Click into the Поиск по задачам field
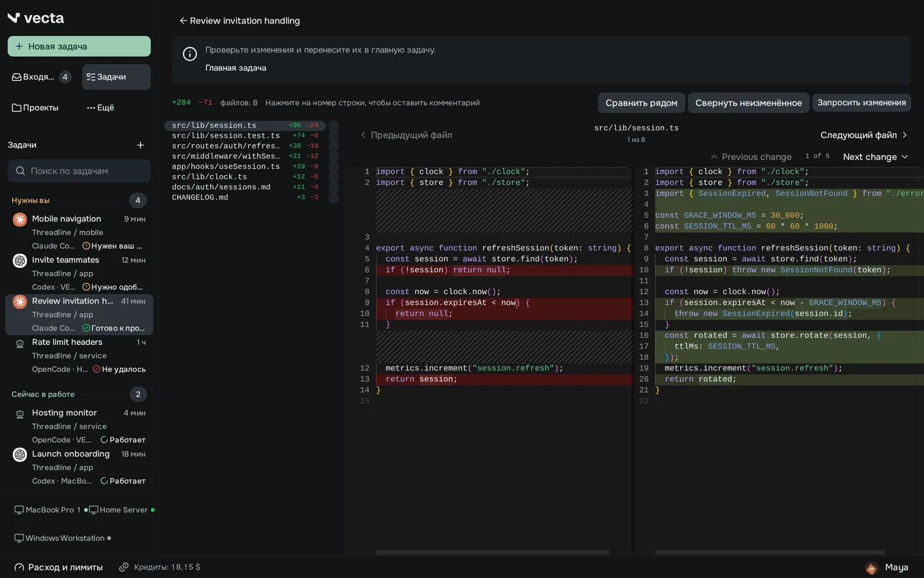This screenshot has width=924, height=578. coord(80,171)
